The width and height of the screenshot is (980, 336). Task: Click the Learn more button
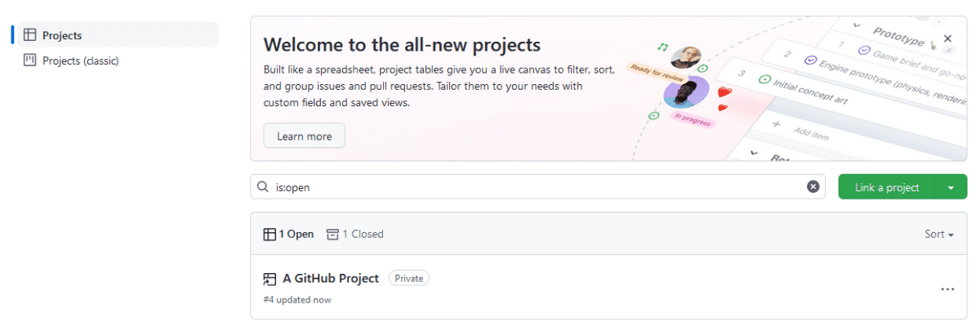(x=304, y=136)
